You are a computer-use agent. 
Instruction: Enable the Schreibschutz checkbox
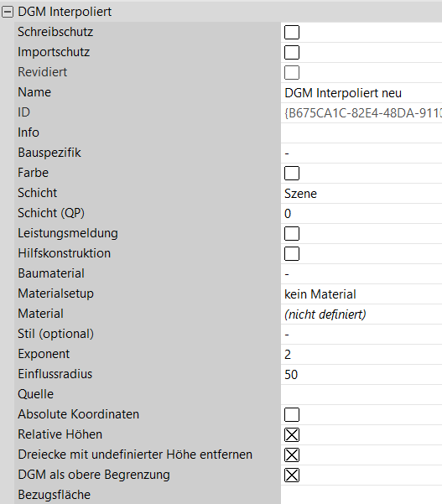click(x=292, y=32)
